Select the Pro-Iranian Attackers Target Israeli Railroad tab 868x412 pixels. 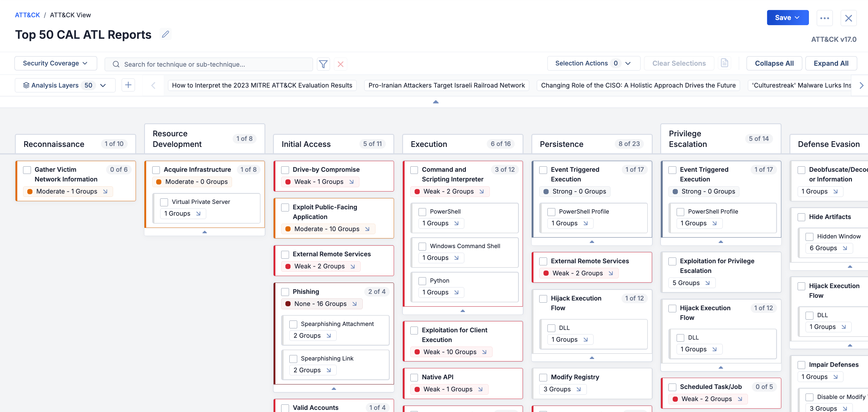click(446, 85)
